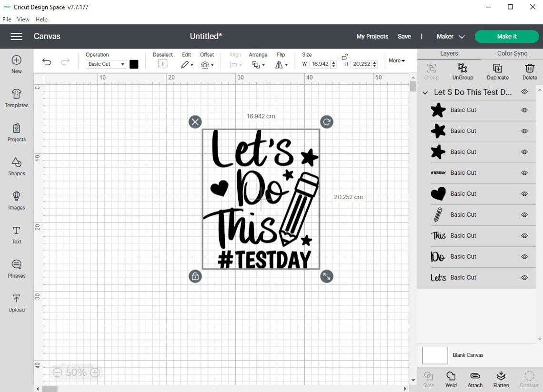Attach the selected layers

click(x=475, y=379)
